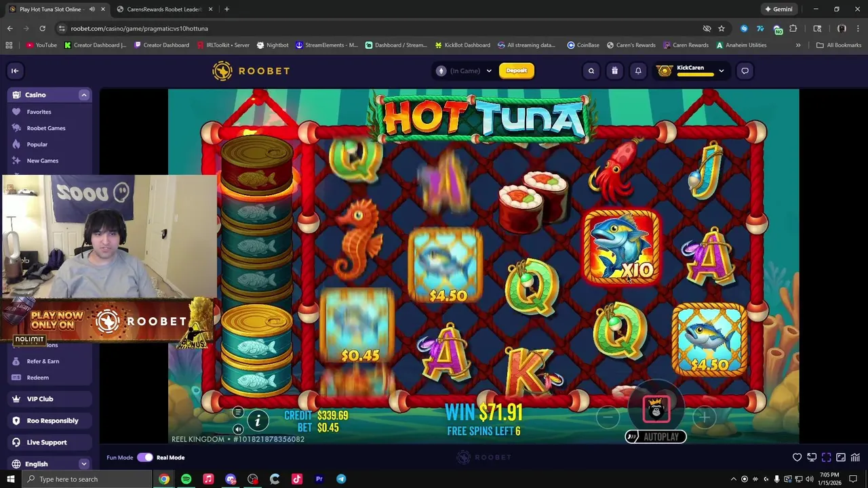Screen dimensions: 868x488
Task: Click the Windows taskbar search box
Action: point(87,479)
